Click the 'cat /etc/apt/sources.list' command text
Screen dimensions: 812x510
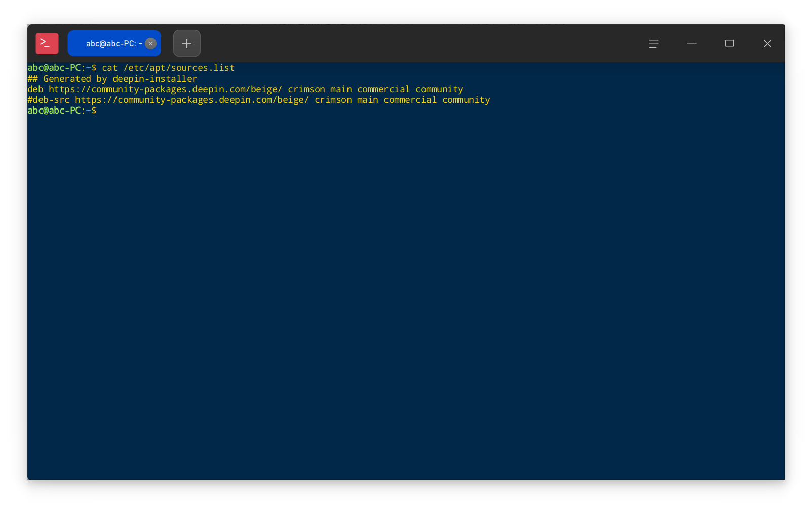168,68
